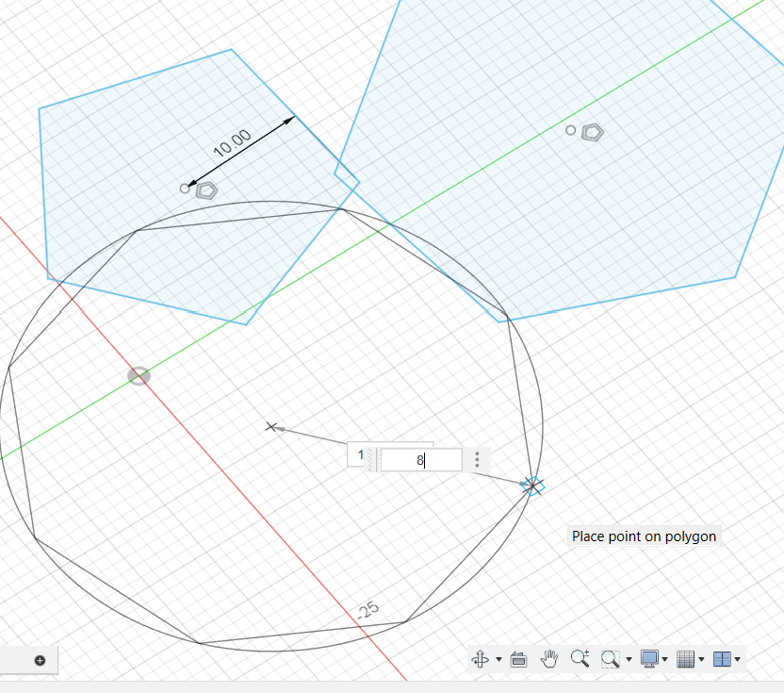Expand the Grid and Snaps dropdown arrow

(701, 659)
